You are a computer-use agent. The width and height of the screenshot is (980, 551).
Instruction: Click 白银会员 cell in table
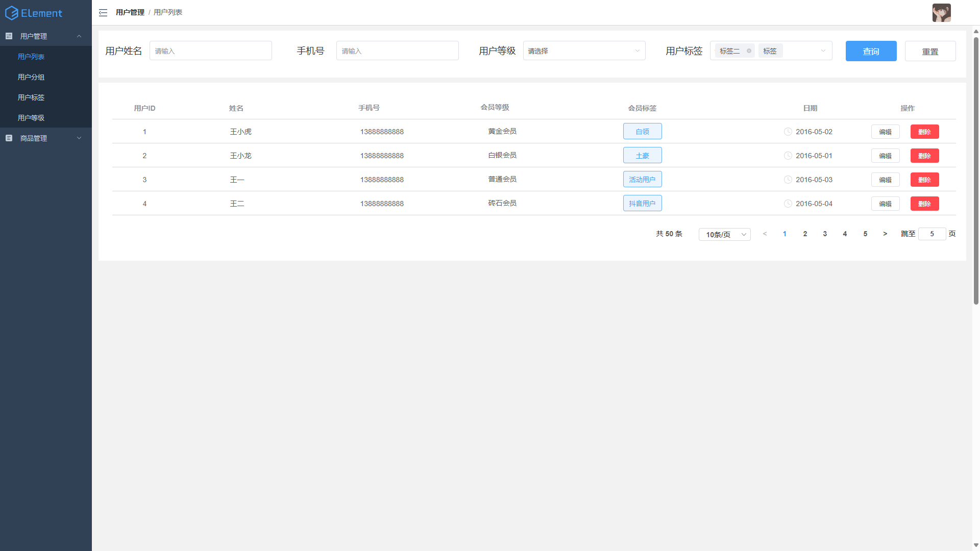[502, 155]
